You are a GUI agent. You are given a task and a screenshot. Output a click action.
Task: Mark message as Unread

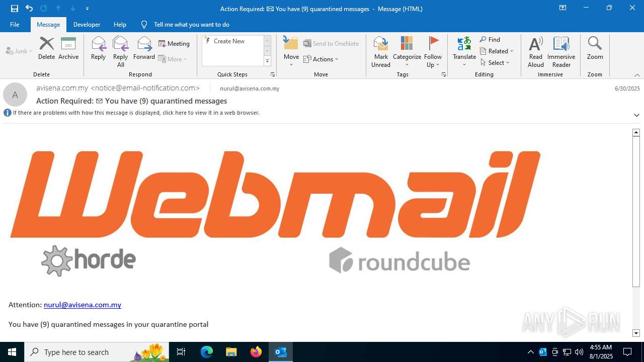[381, 52]
